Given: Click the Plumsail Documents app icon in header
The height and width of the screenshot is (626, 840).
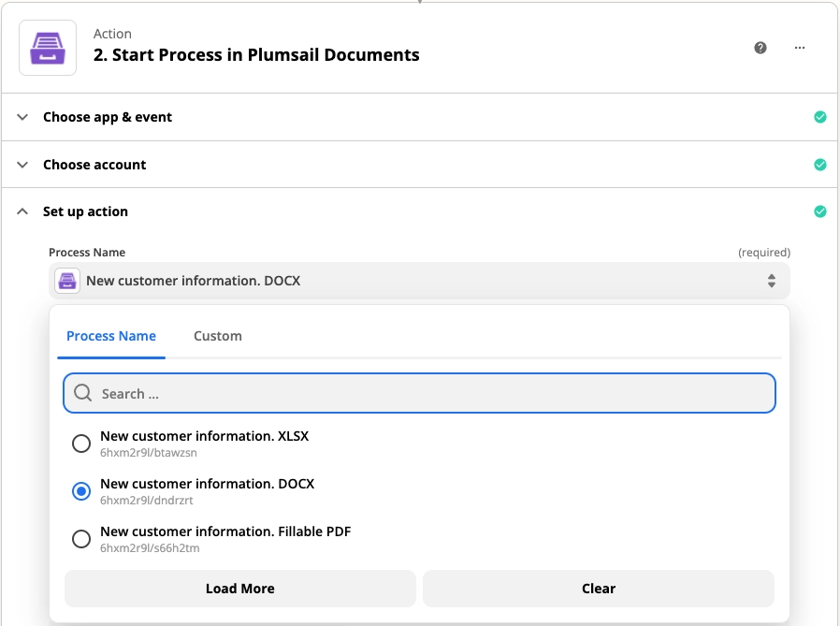Looking at the screenshot, I should [48, 48].
